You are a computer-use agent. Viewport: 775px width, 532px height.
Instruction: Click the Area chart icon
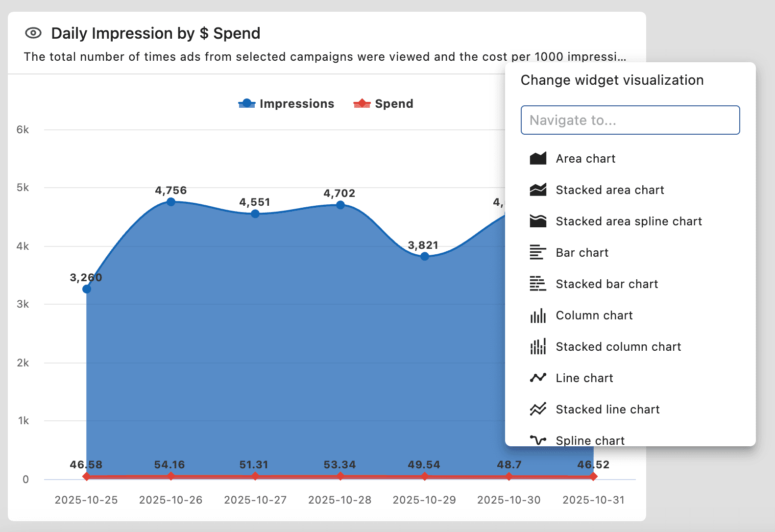pyautogui.click(x=538, y=159)
